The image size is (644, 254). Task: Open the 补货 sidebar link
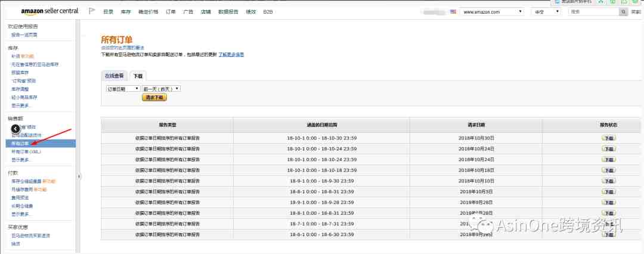click(x=15, y=56)
